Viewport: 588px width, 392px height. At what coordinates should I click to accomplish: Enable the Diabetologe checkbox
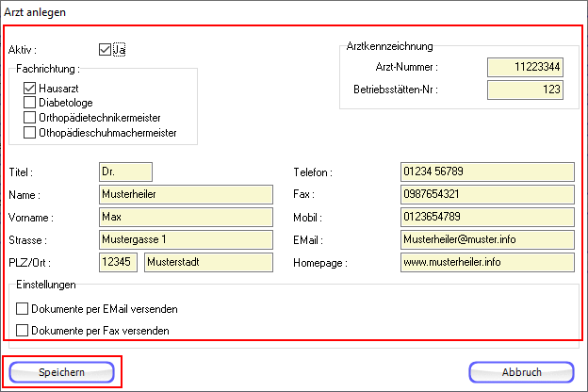(30, 103)
